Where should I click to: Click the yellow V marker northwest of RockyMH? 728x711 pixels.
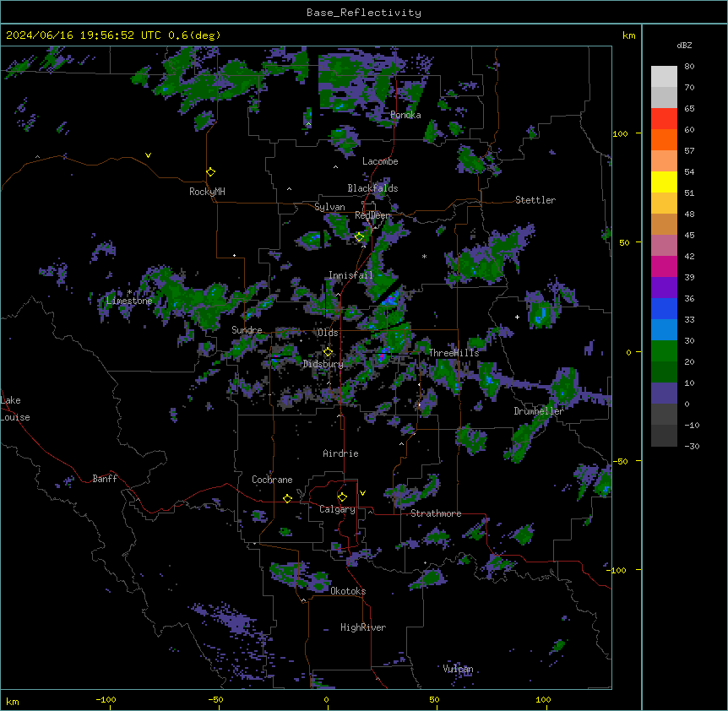148,155
